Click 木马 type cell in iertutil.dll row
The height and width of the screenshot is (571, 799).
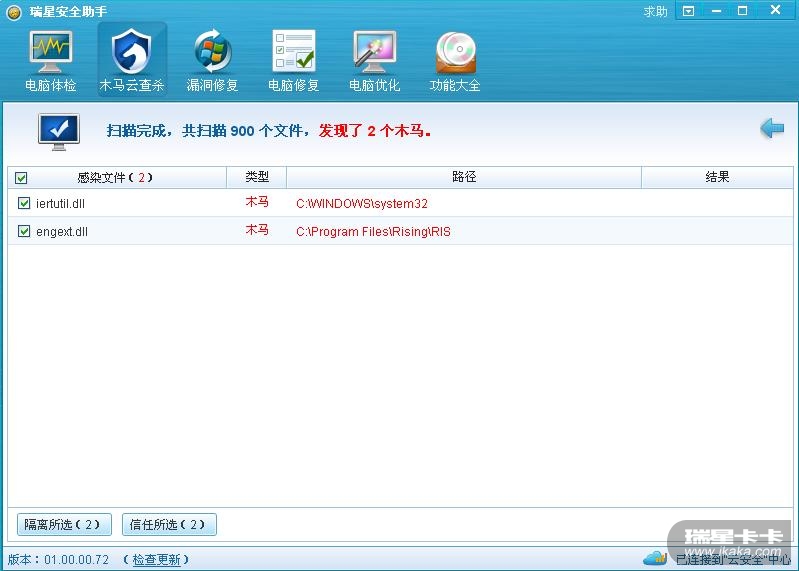257,202
